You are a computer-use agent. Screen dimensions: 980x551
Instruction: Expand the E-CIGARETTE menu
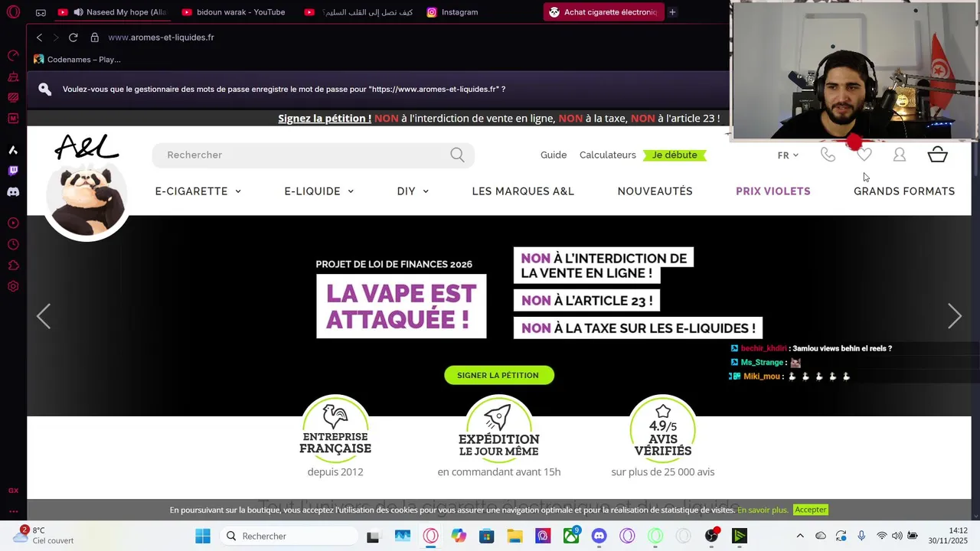(198, 191)
